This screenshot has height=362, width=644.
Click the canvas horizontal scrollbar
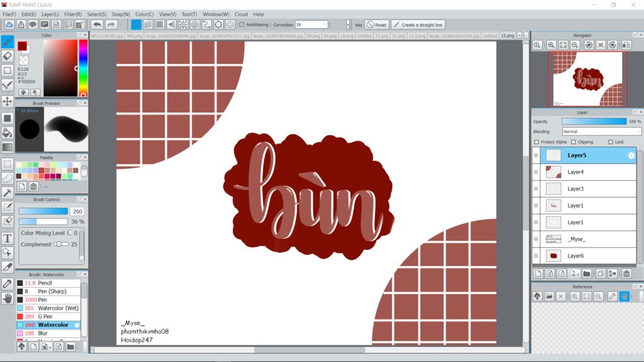(309, 350)
